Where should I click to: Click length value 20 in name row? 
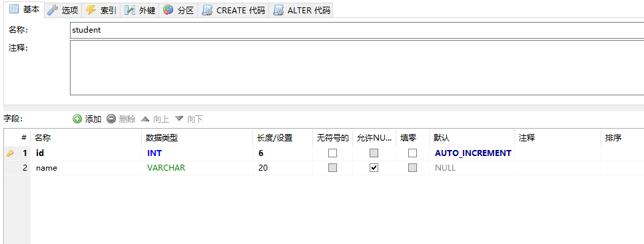(282, 168)
